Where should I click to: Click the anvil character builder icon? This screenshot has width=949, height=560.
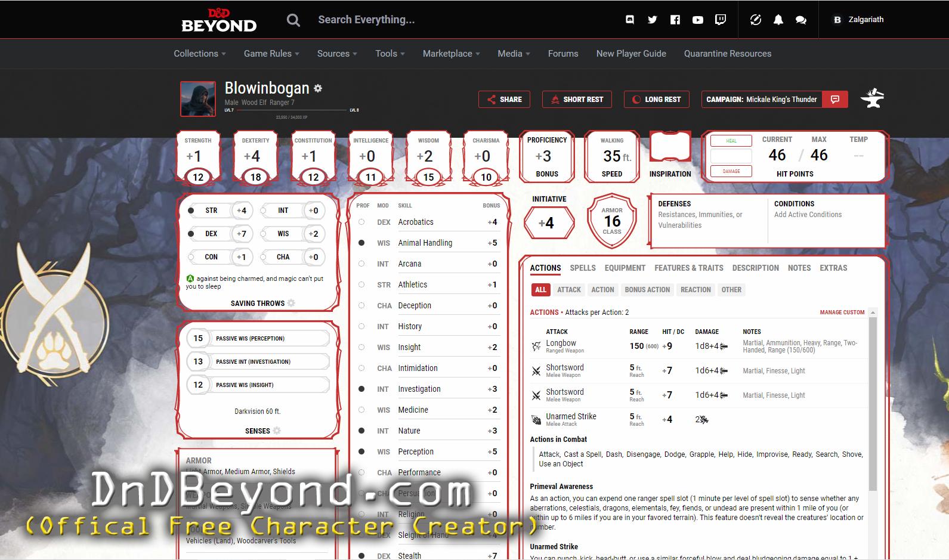click(872, 98)
